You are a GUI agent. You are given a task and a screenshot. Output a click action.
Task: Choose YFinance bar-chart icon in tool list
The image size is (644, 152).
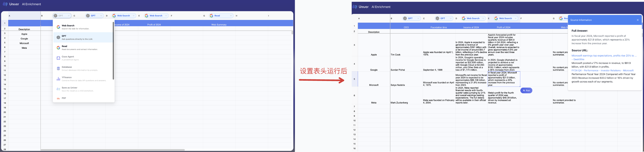click(58, 79)
